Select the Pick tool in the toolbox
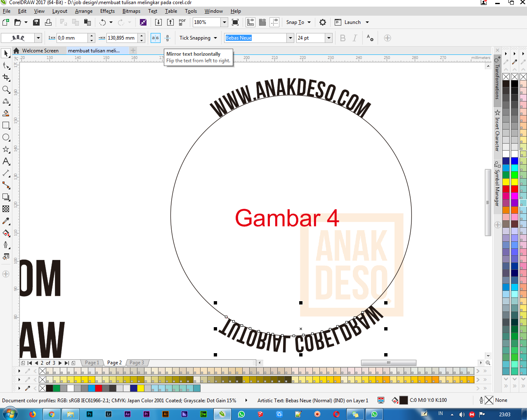Viewport: 527px width, 420px height. coord(6,53)
